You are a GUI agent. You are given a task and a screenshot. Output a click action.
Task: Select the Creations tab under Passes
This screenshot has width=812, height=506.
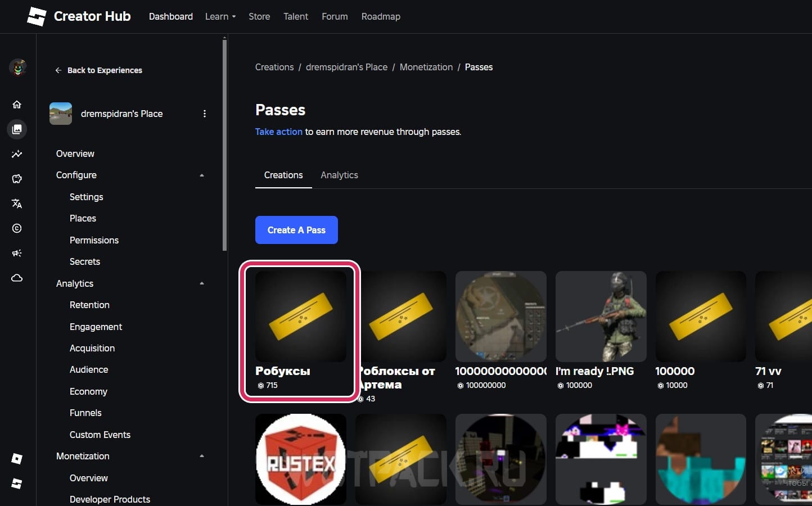click(283, 175)
